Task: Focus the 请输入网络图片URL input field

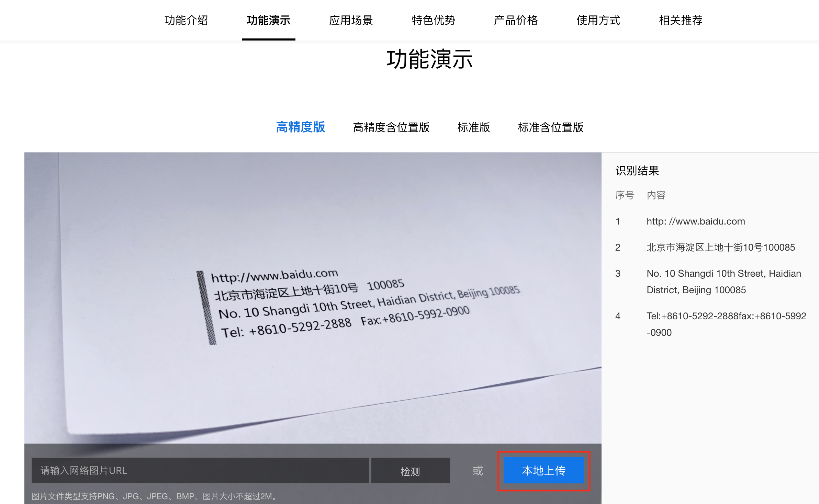Action: coord(200,470)
